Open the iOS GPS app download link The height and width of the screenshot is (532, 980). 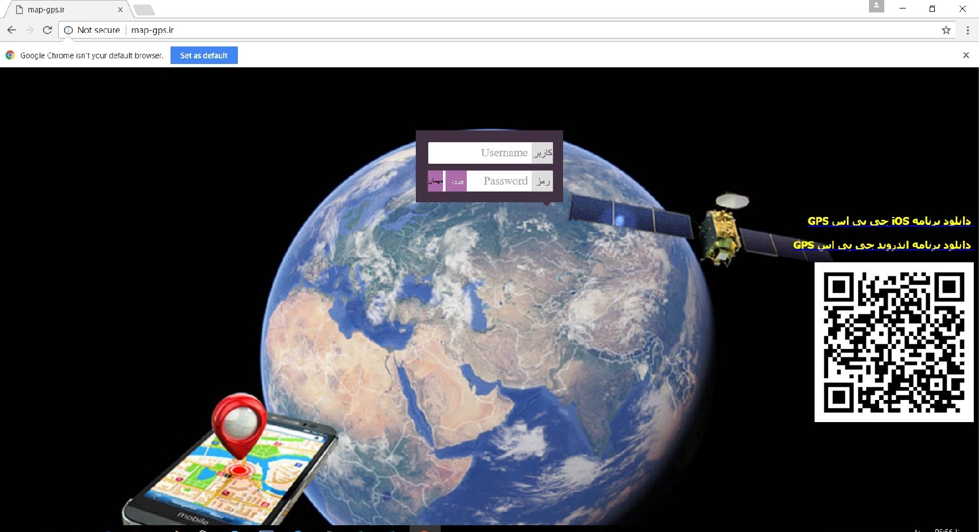coord(889,221)
